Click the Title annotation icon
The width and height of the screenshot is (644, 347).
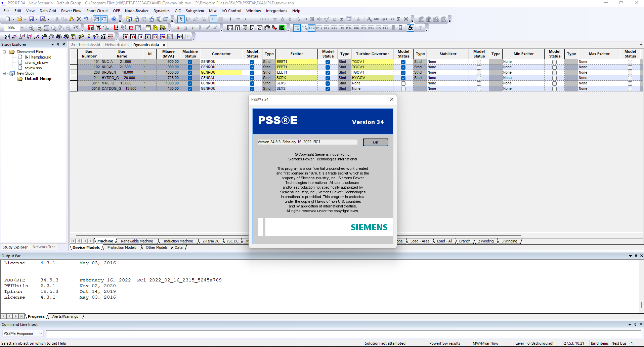[376, 19]
